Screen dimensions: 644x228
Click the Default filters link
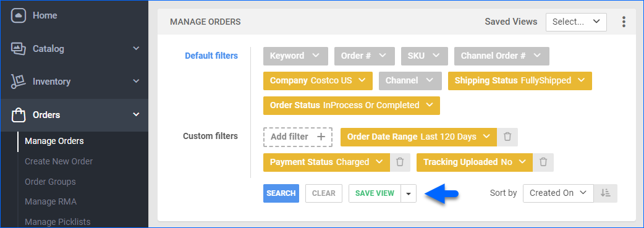[211, 56]
